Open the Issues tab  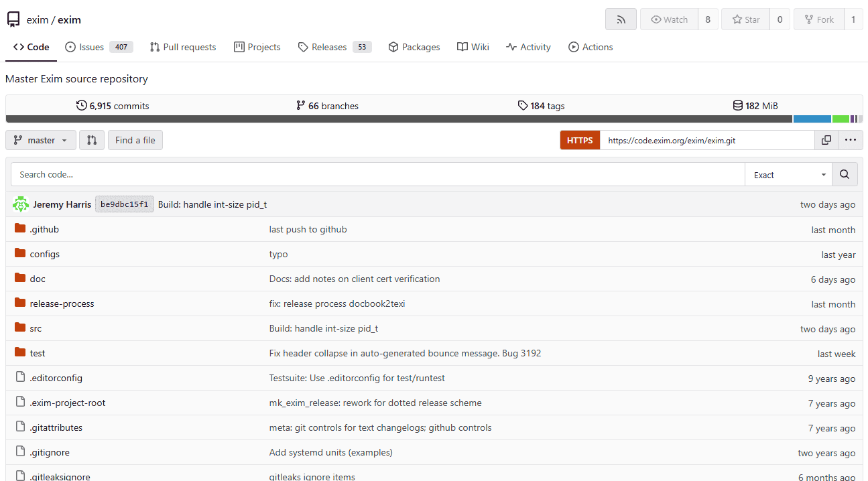tap(99, 47)
